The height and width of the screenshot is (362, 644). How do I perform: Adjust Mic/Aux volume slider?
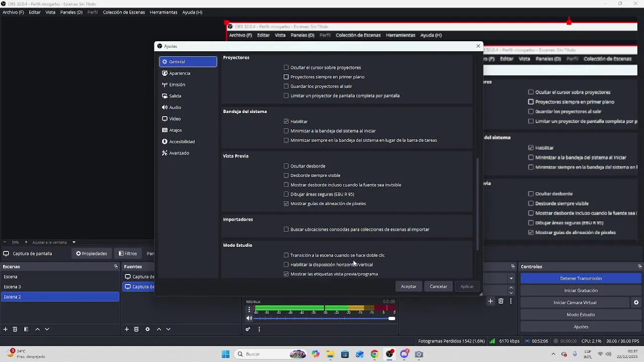tap(325, 318)
